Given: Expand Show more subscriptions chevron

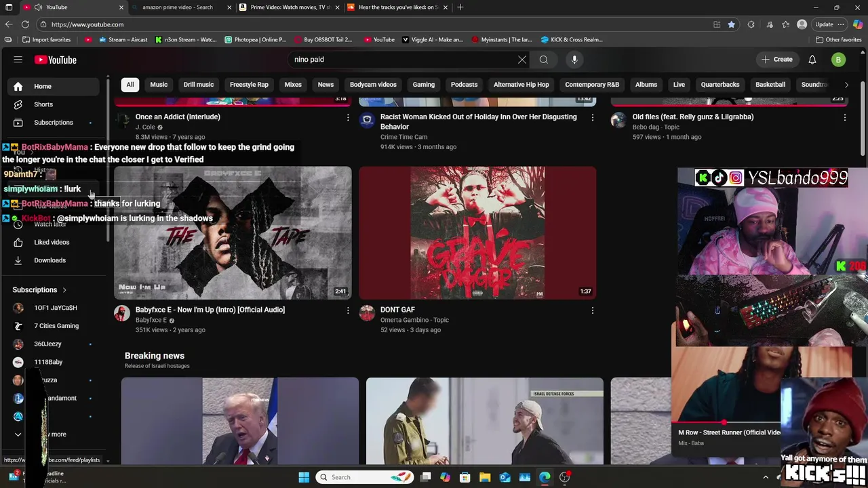Looking at the screenshot, I should click(18, 434).
